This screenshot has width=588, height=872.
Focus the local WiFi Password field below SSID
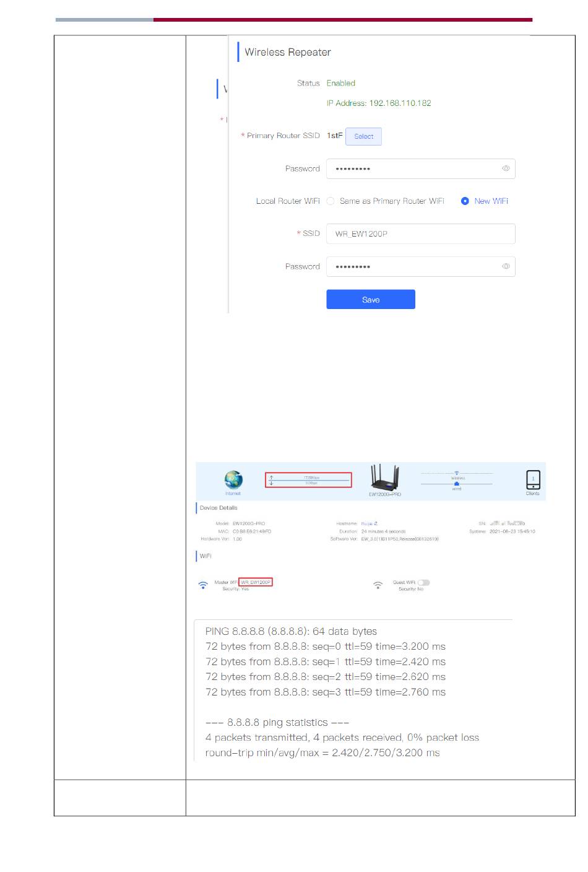click(421, 266)
